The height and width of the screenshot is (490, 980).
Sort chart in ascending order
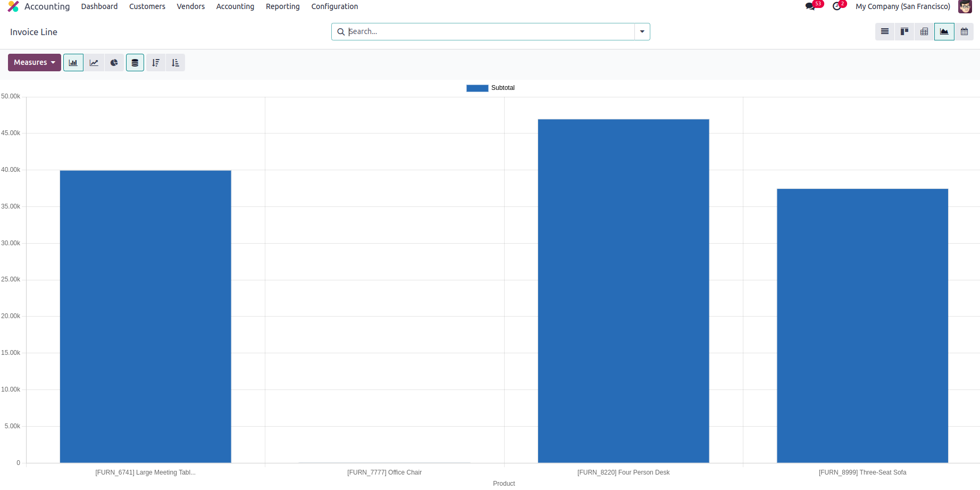175,63
